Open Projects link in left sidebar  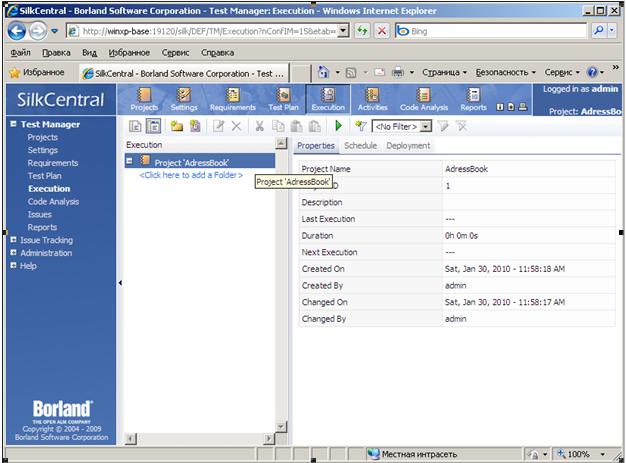pos(43,137)
